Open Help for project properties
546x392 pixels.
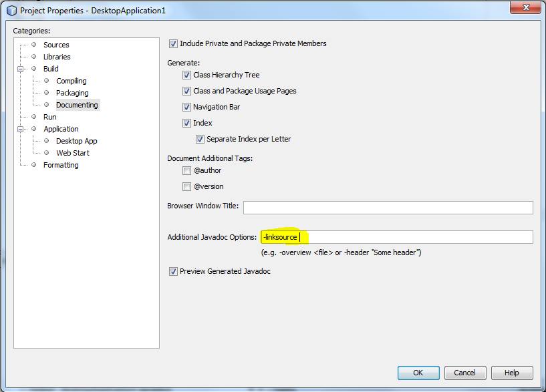[512, 373]
